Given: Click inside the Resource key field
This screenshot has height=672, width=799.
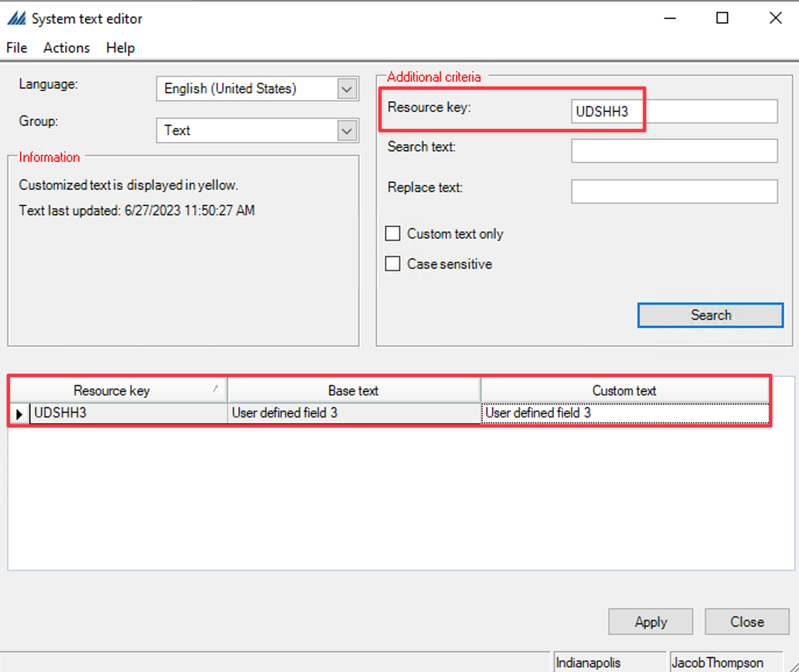Looking at the screenshot, I should click(673, 111).
